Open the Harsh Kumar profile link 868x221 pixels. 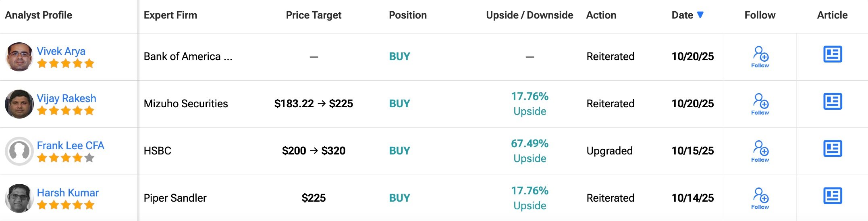tap(68, 193)
